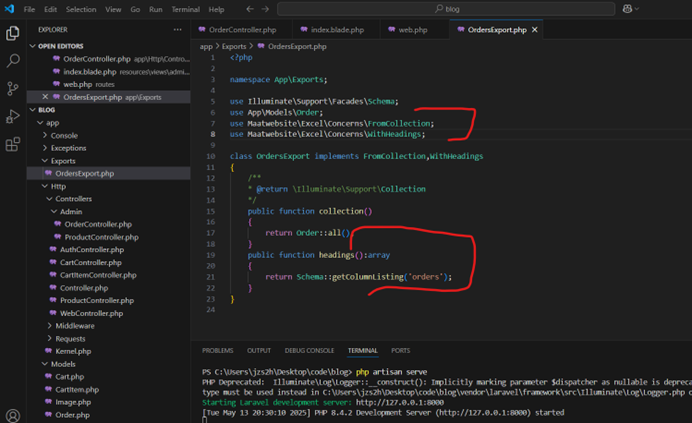Switch to the Debug Console tab

click(309, 351)
